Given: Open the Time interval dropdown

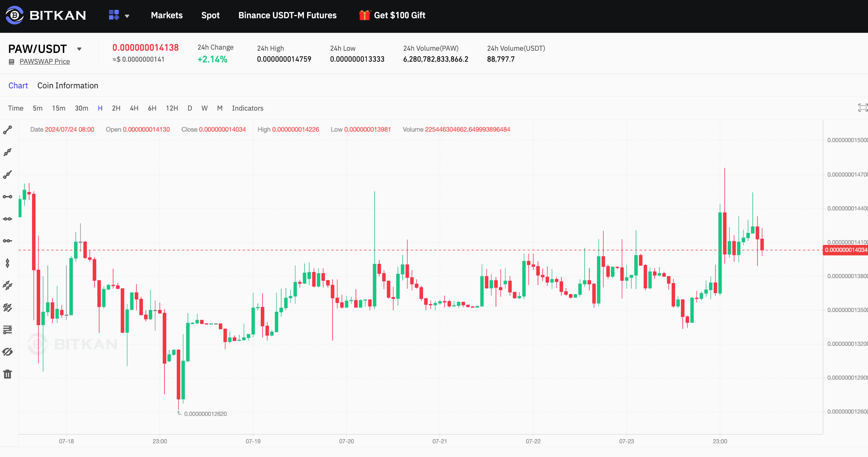Looking at the screenshot, I should click(x=16, y=108).
